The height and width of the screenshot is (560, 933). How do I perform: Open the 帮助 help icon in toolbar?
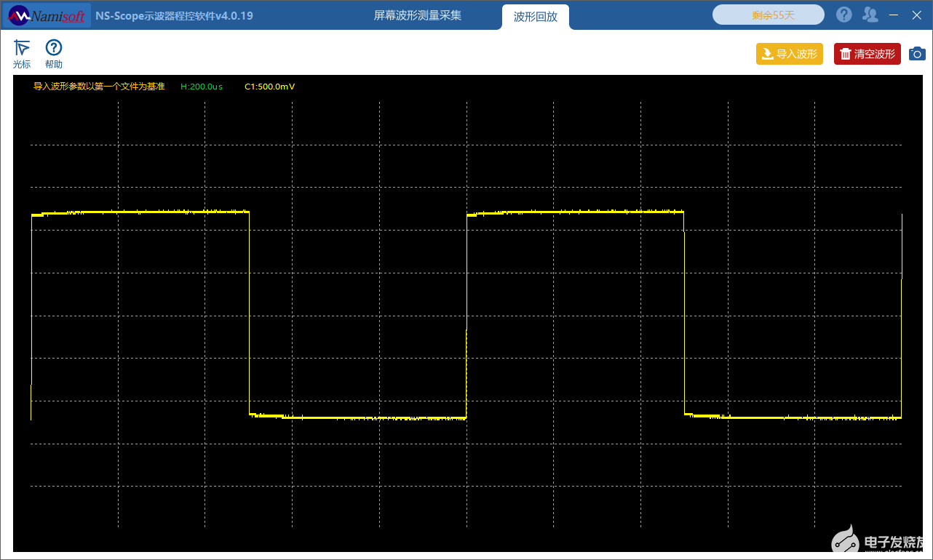click(54, 54)
